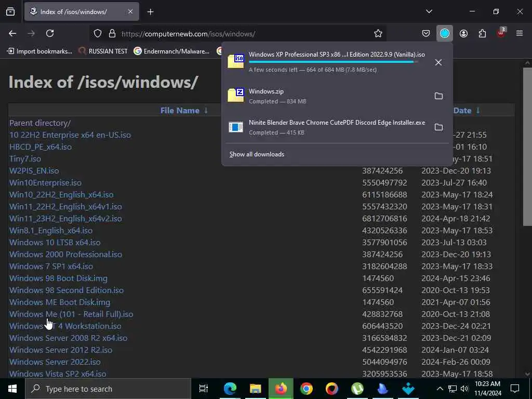Screen dimensions: 532x399
Task: Save page to Pocket icon
Action: (x=426, y=33)
